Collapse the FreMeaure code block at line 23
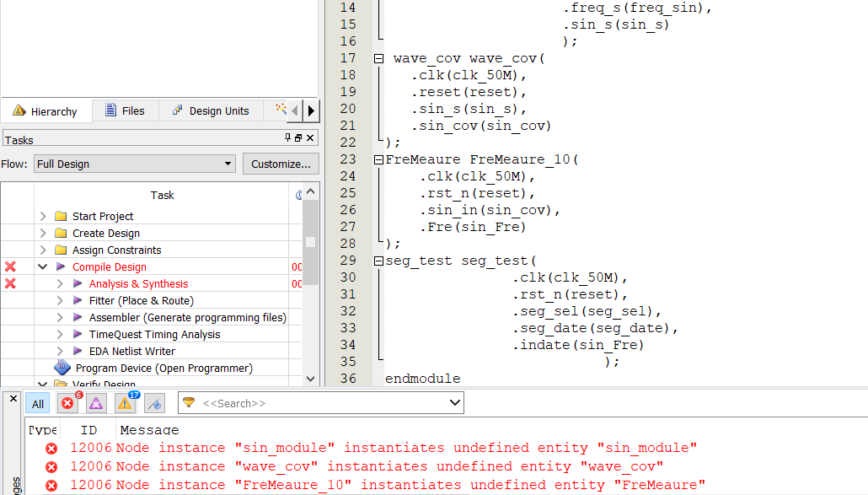The height and width of the screenshot is (495, 868). pyautogui.click(x=378, y=159)
